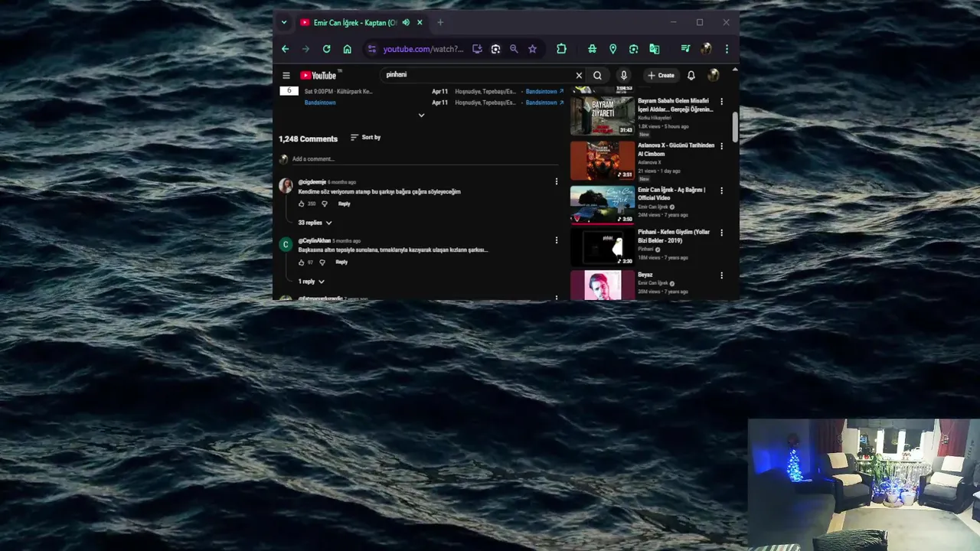Open options menu for @CeylinAkhan's comment
The height and width of the screenshot is (551, 980).
(x=557, y=240)
